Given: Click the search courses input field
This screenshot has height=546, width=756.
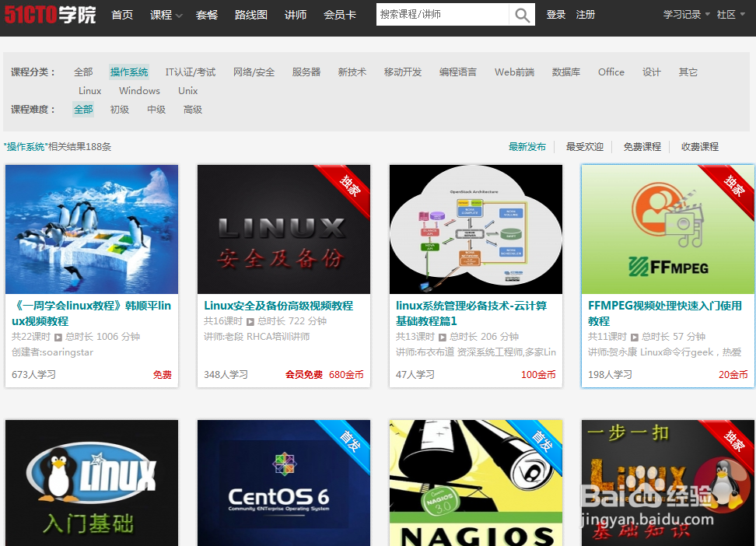Looking at the screenshot, I should pos(442,15).
